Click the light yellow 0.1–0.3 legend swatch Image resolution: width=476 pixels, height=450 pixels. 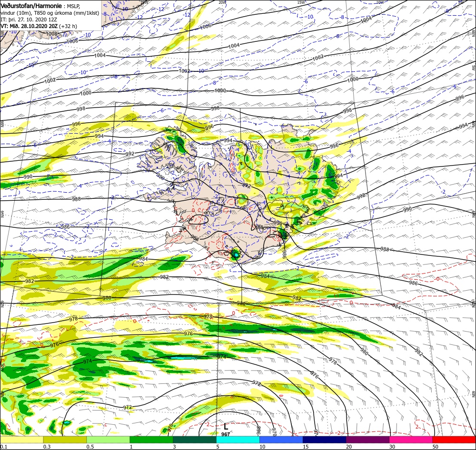[21, 440]
